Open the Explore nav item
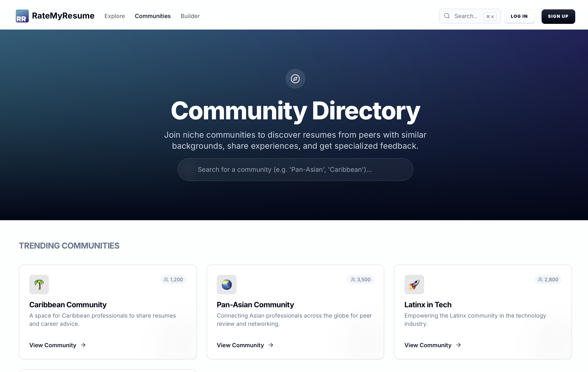The width and height of the screenshot is (588, 372). coord(115,16)
